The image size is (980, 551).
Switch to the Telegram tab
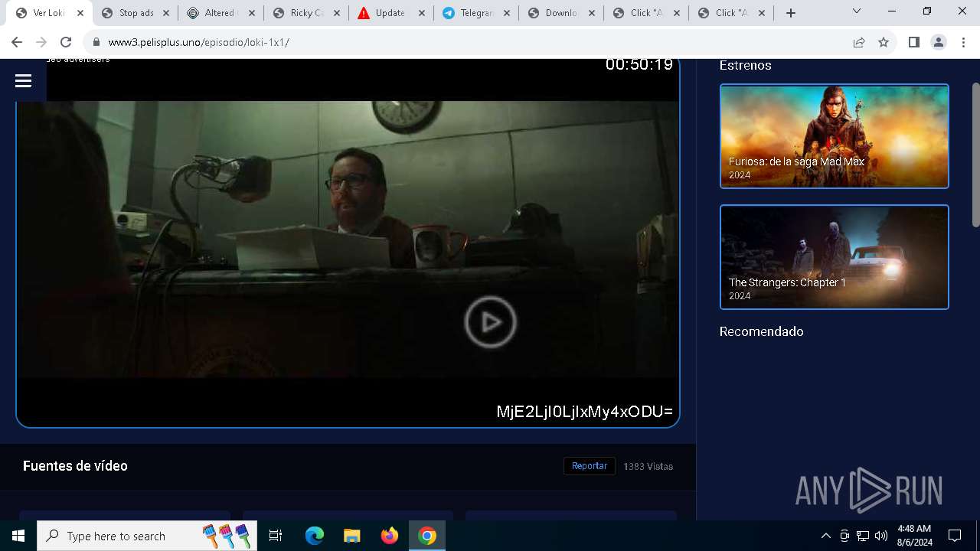click(478, 13)
